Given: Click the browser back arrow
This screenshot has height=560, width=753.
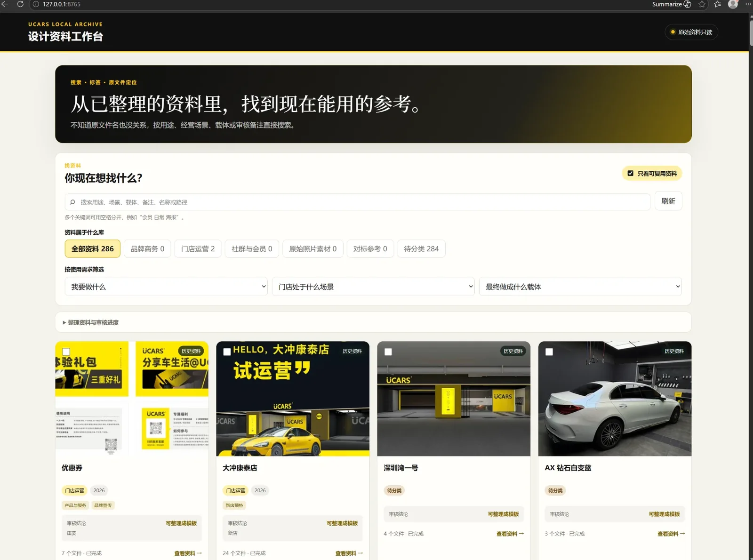Looking at the screenshot, I should pyautogui.click(x=5, y=4).
